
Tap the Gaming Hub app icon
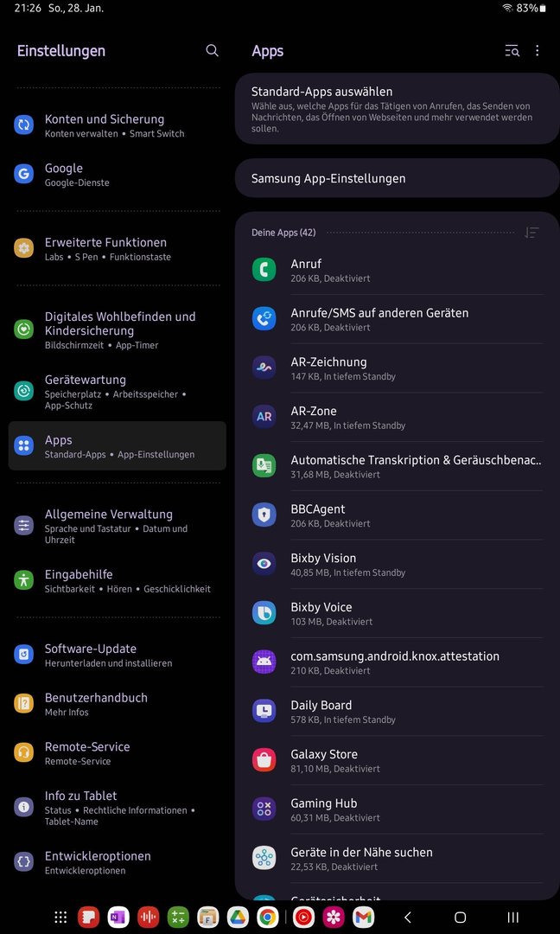264,809
